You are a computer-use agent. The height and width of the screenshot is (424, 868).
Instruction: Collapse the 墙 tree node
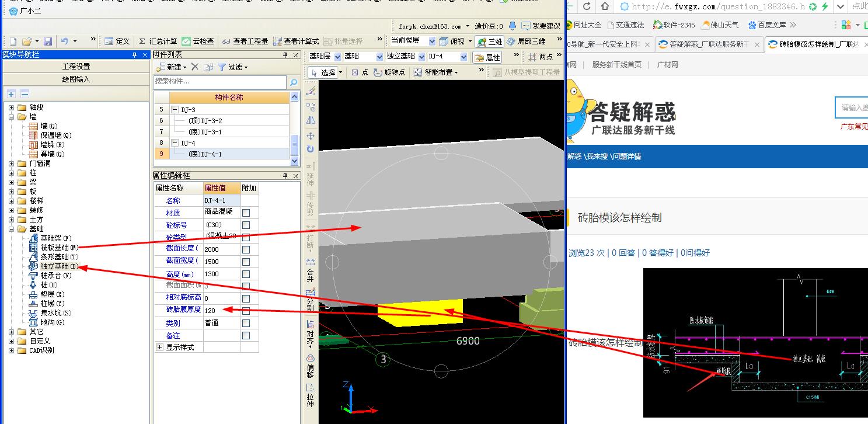pos(11,117)
